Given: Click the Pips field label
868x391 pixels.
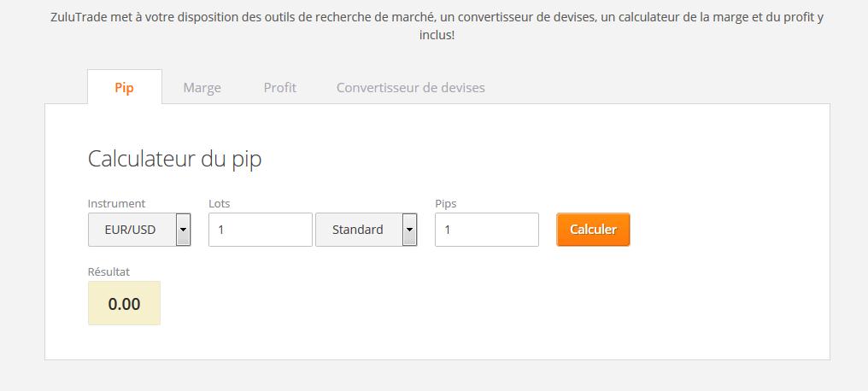Looking at the screenshot, I should click(x=446, y=203).
